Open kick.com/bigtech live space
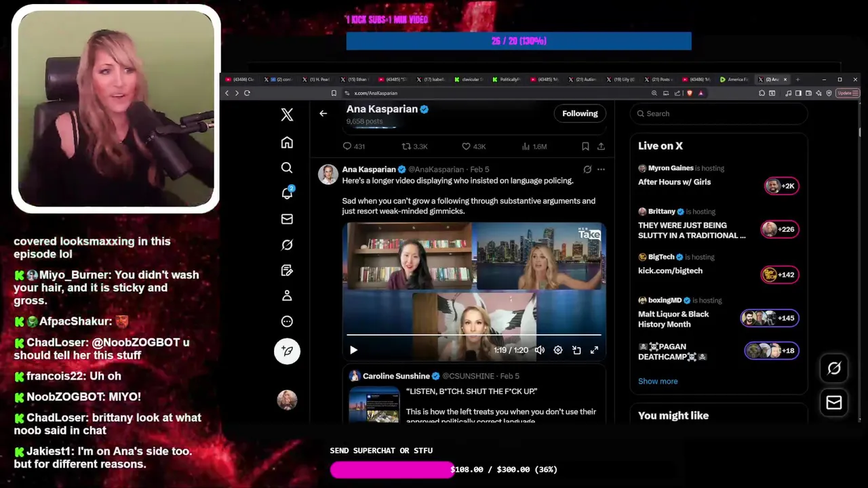The height and width of the screenshot is (488, 868). click(670, 270)
